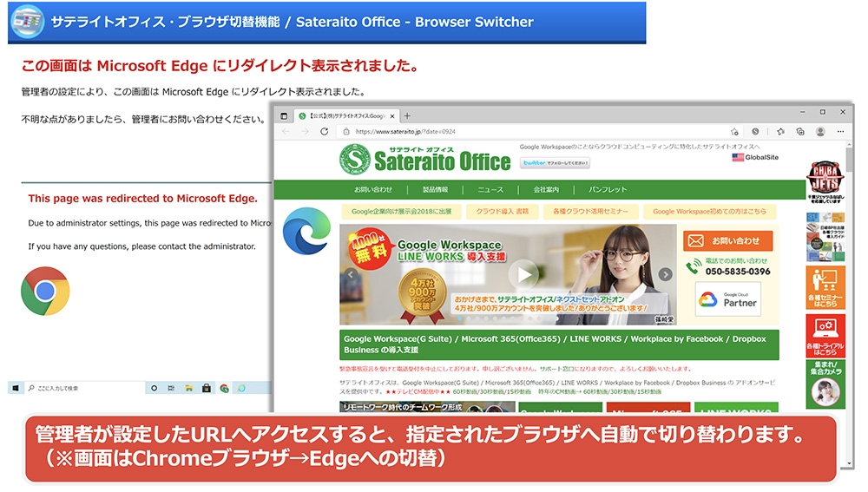The image size is (868, 492).
Task: Go to next banner slide arrow
Action: [x=666, y=274]
